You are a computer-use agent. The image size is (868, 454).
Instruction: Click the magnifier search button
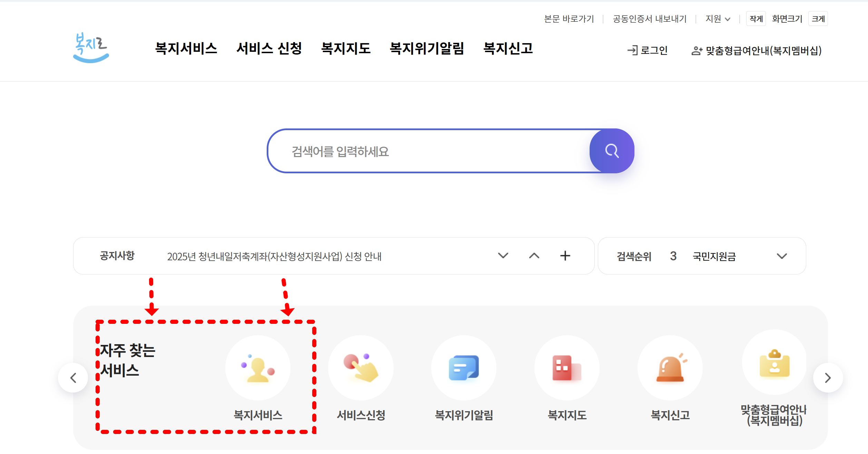612,151
